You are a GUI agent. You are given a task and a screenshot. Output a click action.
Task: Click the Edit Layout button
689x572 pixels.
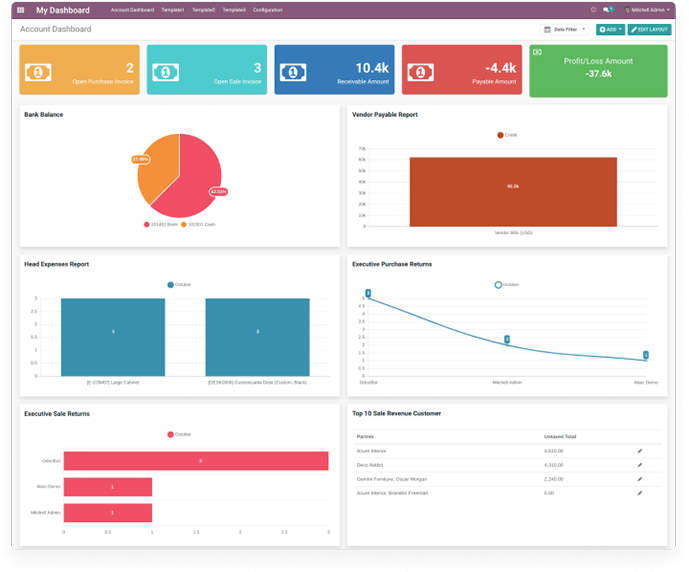[x=650, y=29]
